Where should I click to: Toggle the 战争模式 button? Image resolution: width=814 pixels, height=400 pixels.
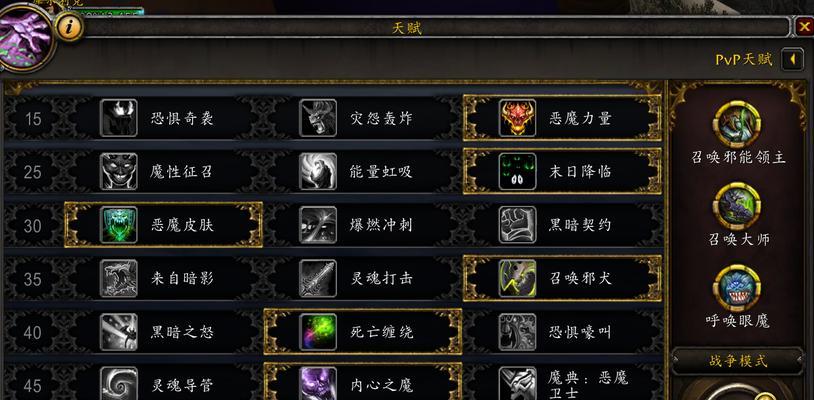738,361
